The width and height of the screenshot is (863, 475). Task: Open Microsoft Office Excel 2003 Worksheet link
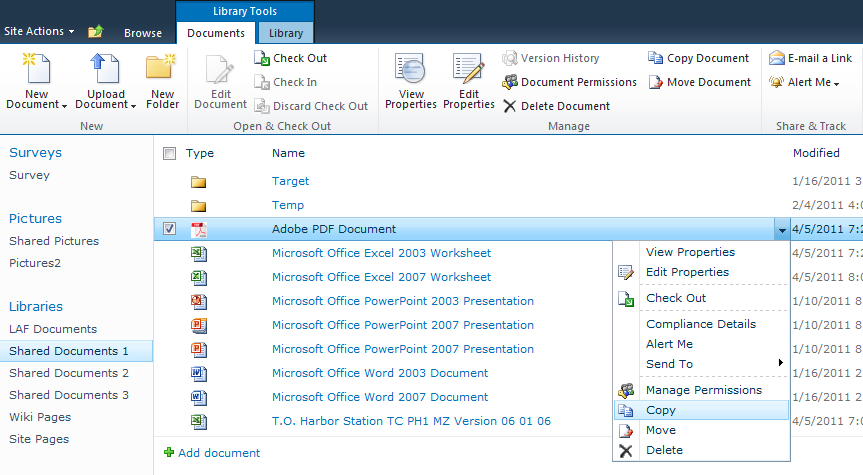click(x=381, y=253)
